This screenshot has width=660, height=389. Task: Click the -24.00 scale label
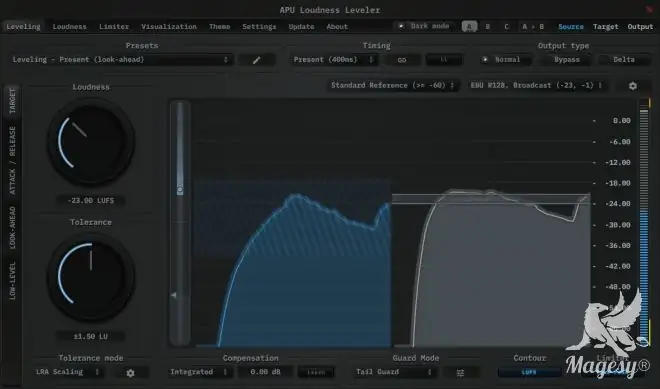618,204
